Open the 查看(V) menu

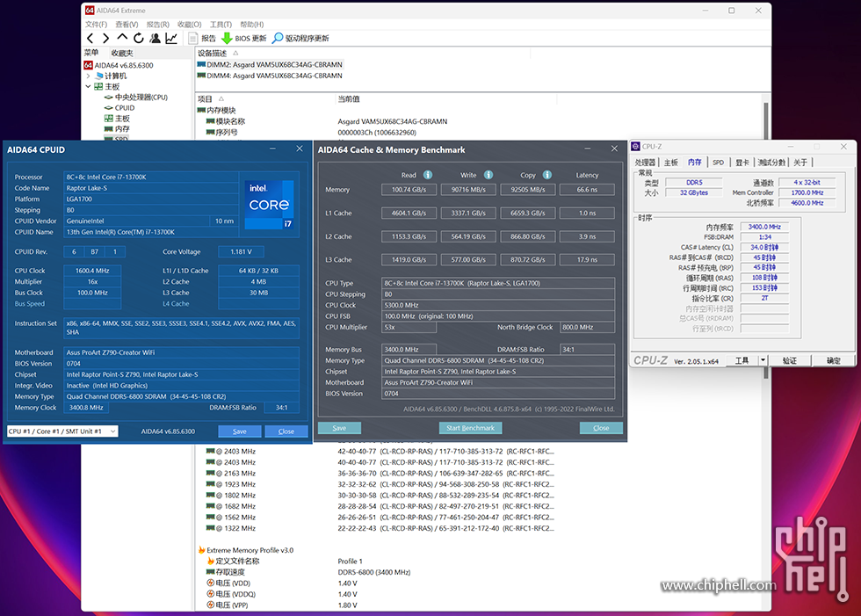[x=127, y=24]
